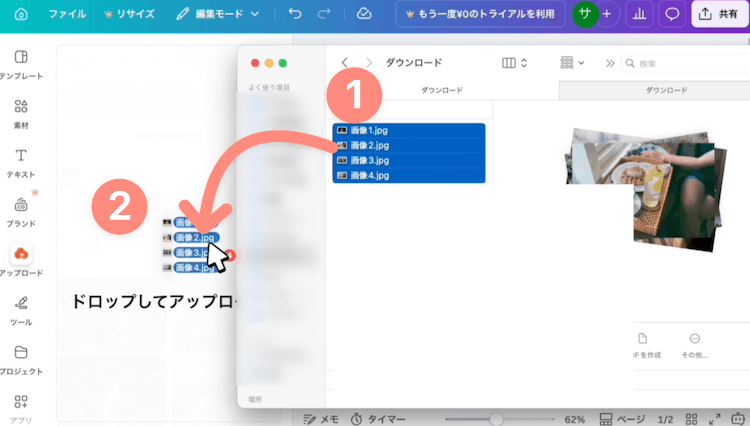Add collaborator with plus icon
750x426 pixels.
(607, 14)
